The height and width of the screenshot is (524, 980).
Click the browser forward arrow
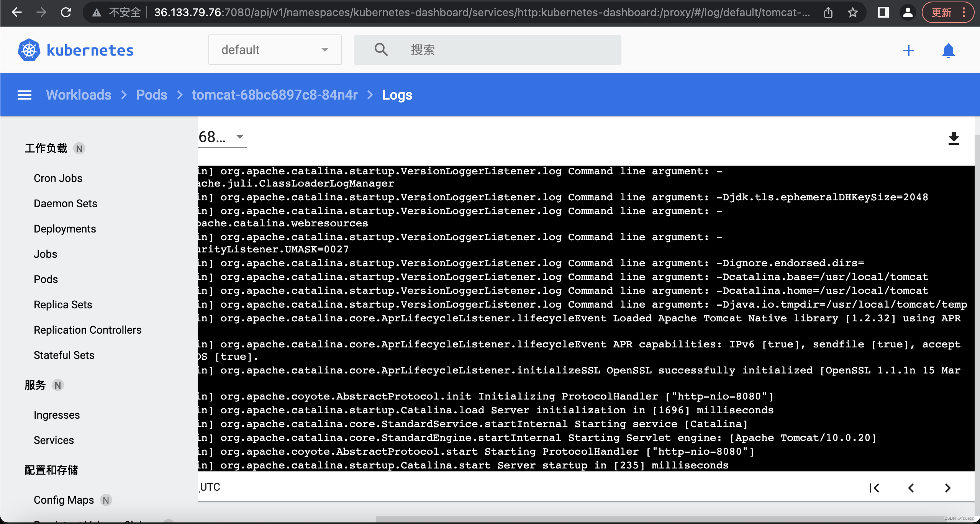41,12
